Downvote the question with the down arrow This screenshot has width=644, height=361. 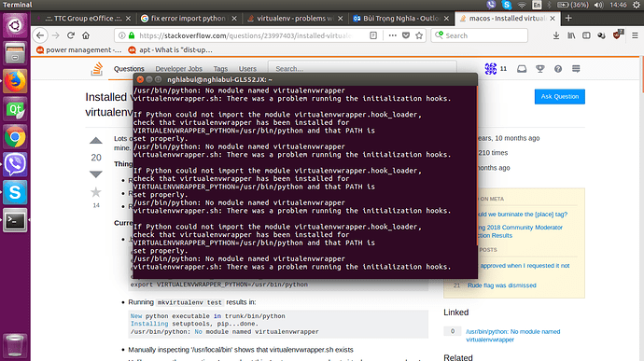(x=96, y=174)
